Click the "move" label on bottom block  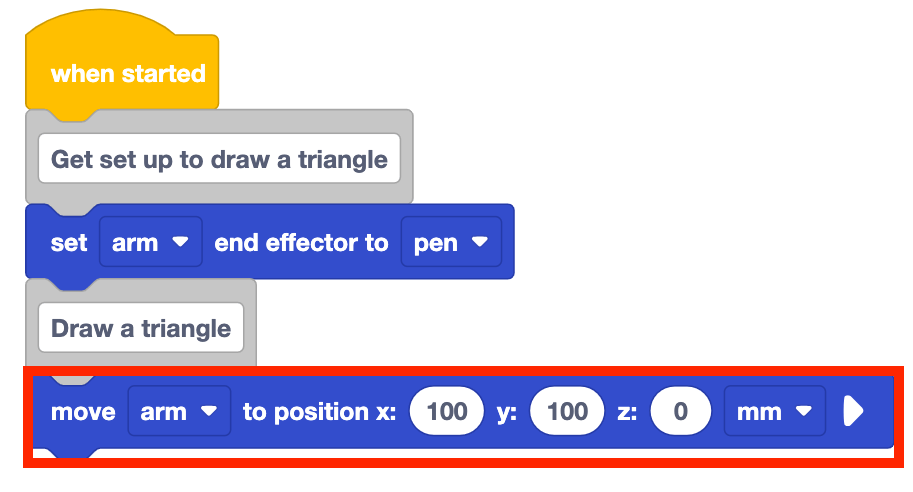point(83,412)
